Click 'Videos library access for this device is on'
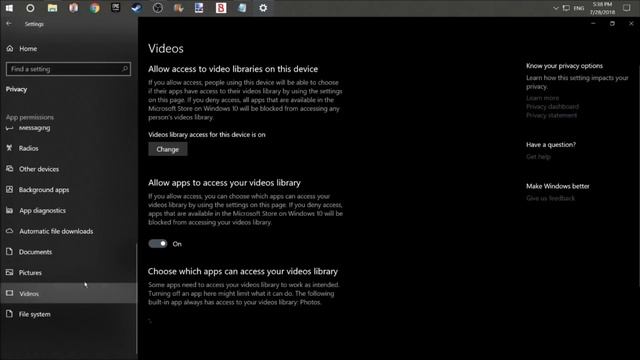This screenshot has height=360, width=640. (207, 135)
